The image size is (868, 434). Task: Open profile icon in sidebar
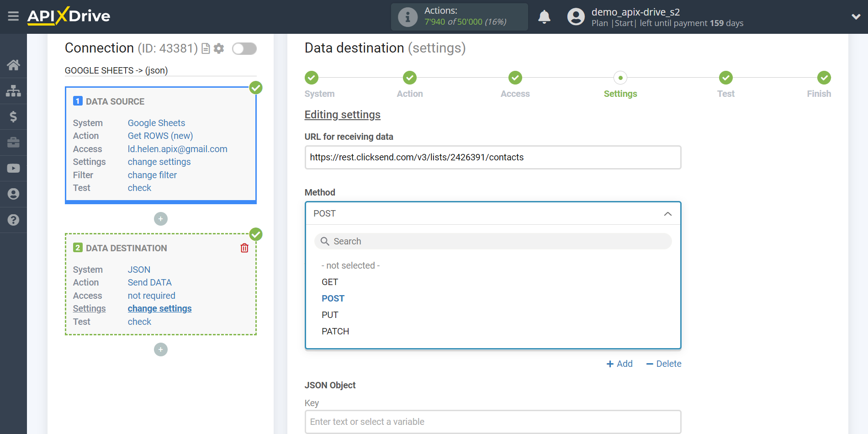pos(13,194)
